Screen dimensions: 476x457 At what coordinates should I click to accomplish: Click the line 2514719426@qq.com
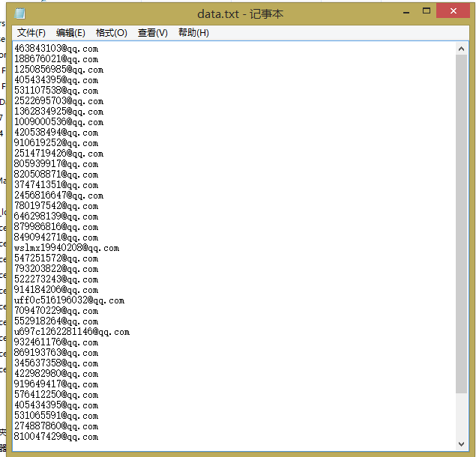[x=59, y=154]
